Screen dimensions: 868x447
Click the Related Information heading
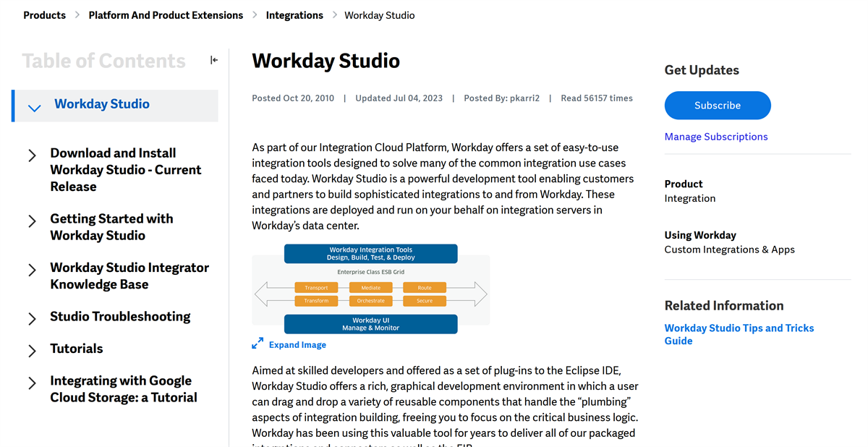pos(724,306)
